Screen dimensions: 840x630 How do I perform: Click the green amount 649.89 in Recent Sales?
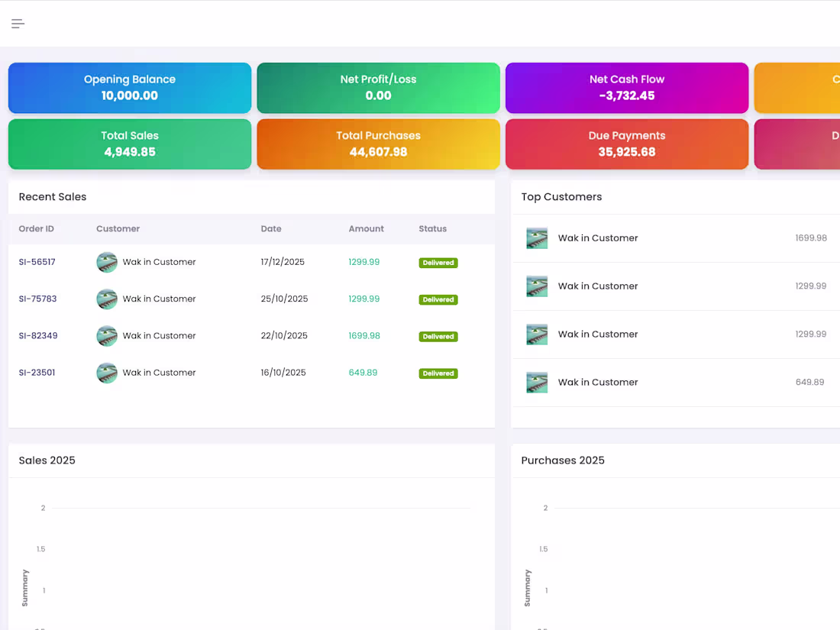[362, 373]
